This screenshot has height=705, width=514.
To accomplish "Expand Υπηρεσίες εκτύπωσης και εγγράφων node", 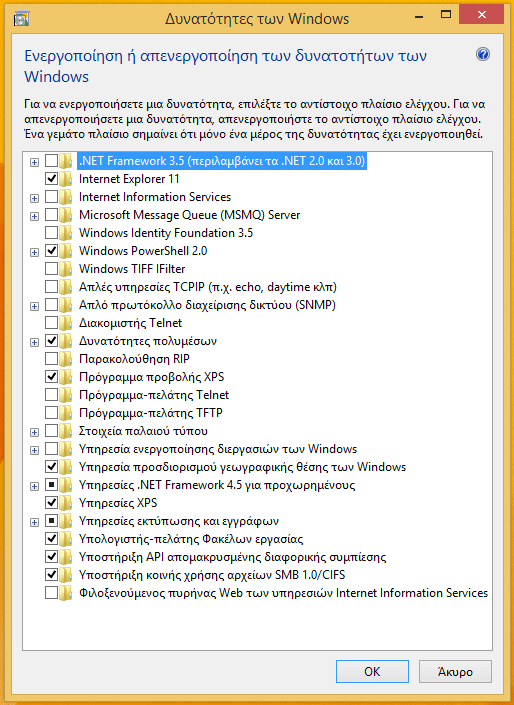I will point(34,522).
